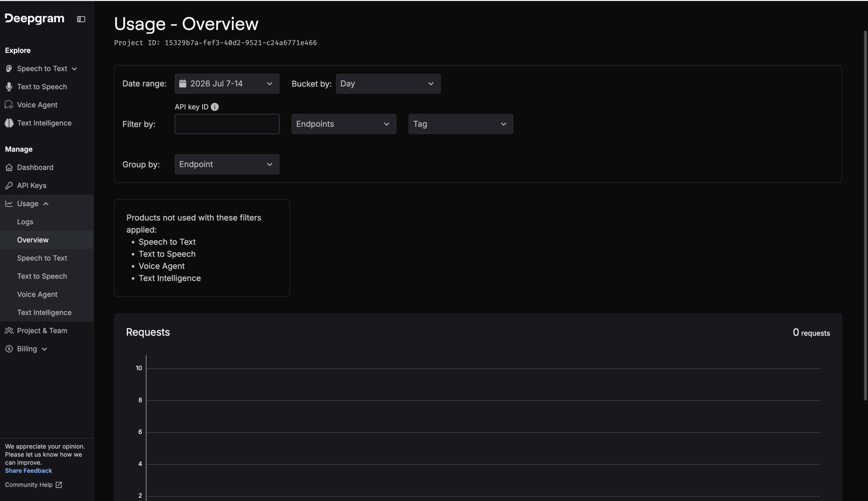Click the y-axis label 10 on the chart
The height and width of the screenshot is (501, 868).
(139, 368)
